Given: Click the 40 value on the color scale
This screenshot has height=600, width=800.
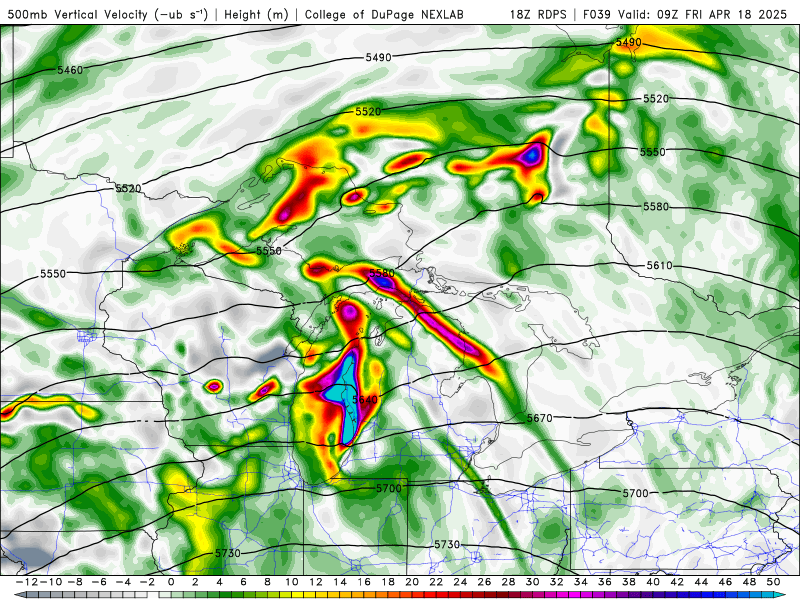Looking at the screenshot, I should pos(653,582).
